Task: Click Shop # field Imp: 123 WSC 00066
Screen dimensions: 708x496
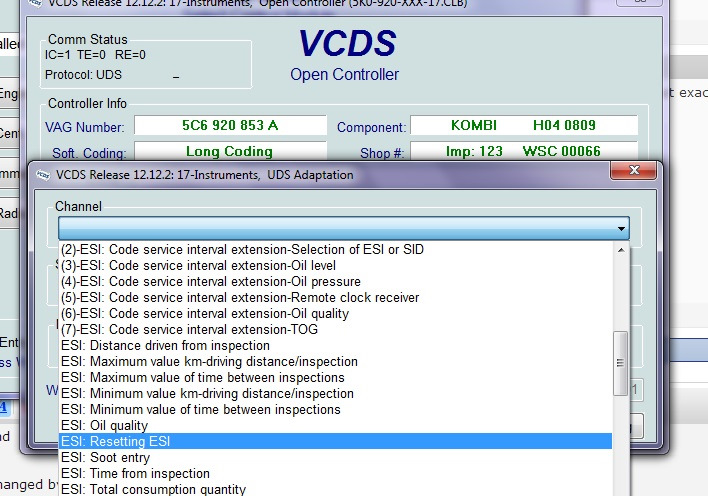Action: click(524, 151)
